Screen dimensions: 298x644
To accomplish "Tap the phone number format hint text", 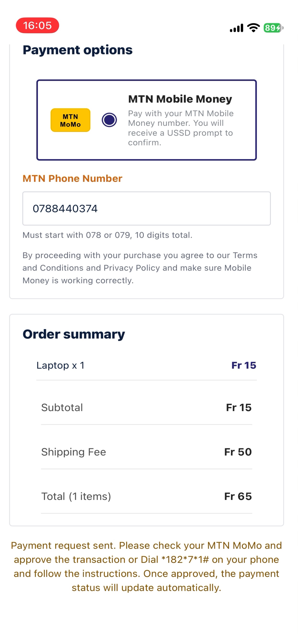I will [x=107, y=235].
